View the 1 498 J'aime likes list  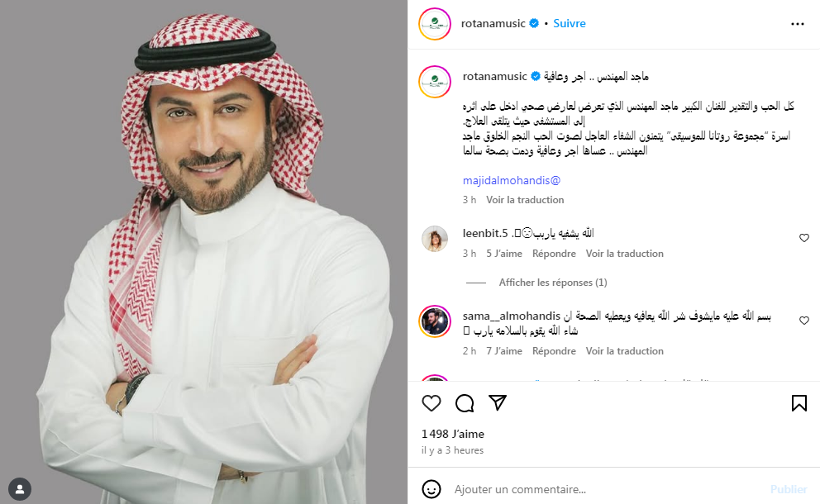click(x=453, y=434)
